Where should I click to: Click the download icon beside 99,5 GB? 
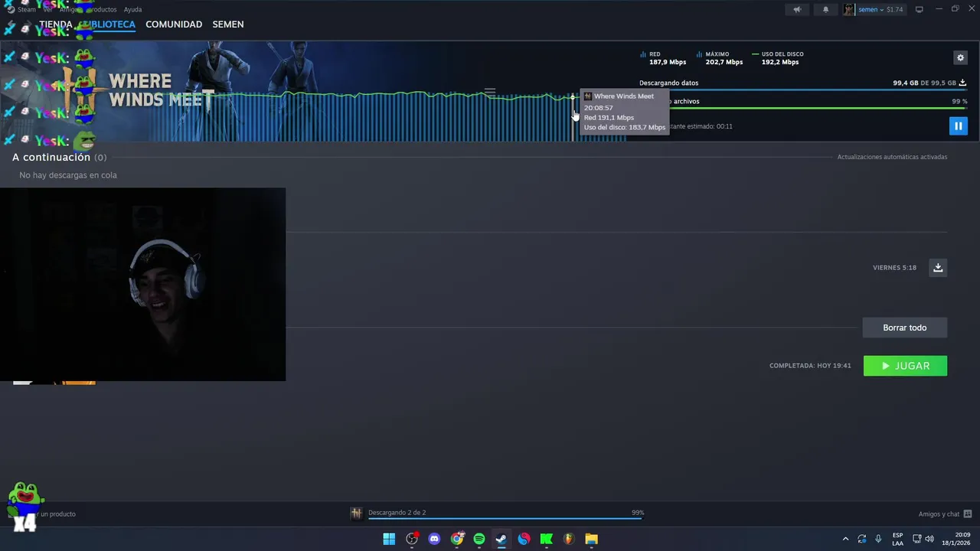coord(962,83)
